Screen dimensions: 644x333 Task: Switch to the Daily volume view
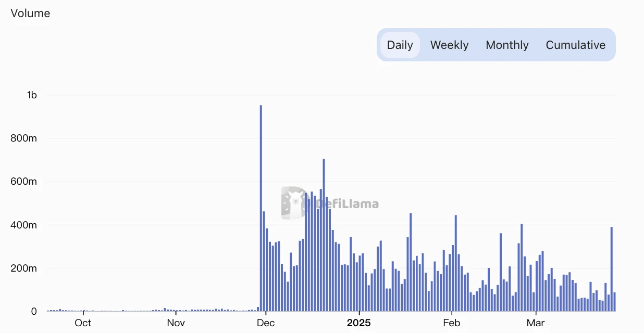tap(400, 45)
